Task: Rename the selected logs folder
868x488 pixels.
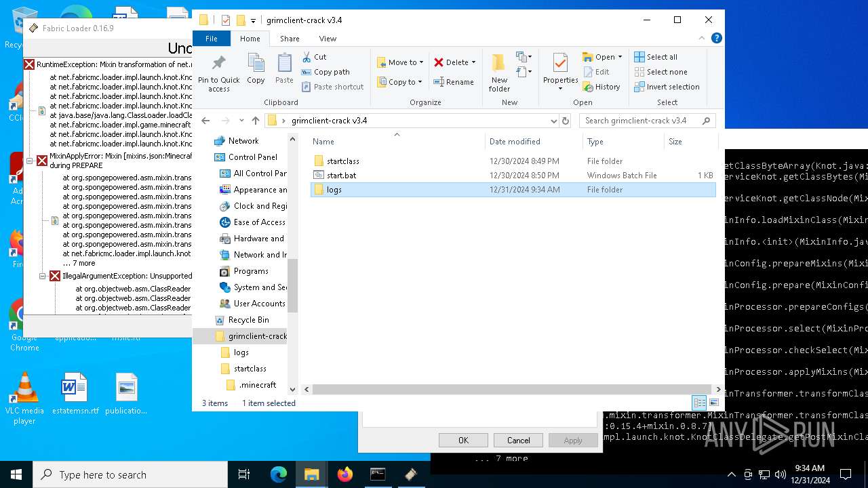Action: pyautogui.click(x=454, y=82)
